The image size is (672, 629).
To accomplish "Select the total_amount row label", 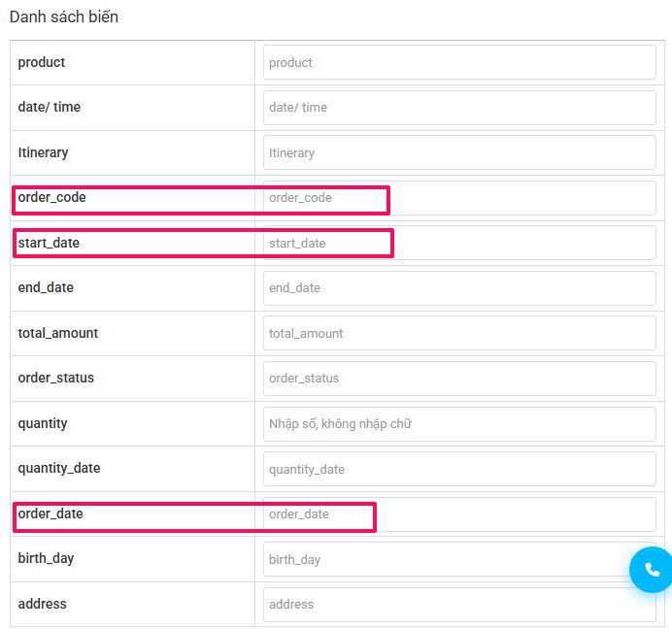I will (58, 333).
